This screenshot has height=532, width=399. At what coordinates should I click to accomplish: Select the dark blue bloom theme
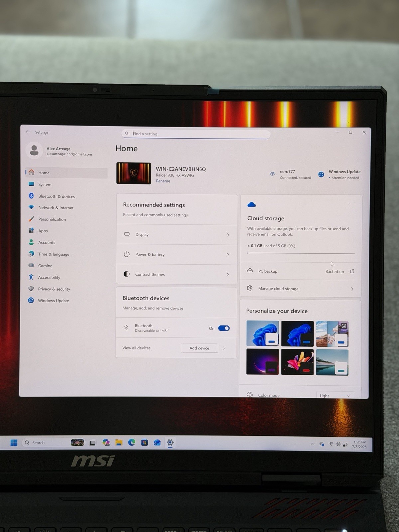(297, 333)
